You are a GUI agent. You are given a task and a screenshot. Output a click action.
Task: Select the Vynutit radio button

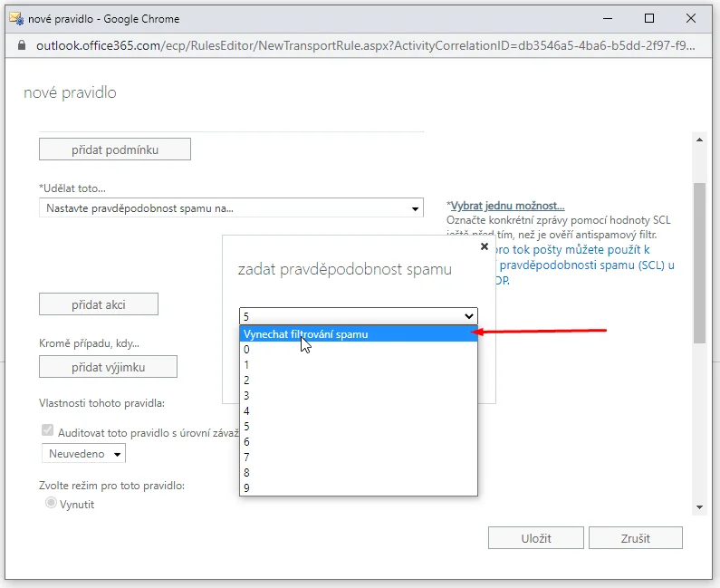click(51, 503)
